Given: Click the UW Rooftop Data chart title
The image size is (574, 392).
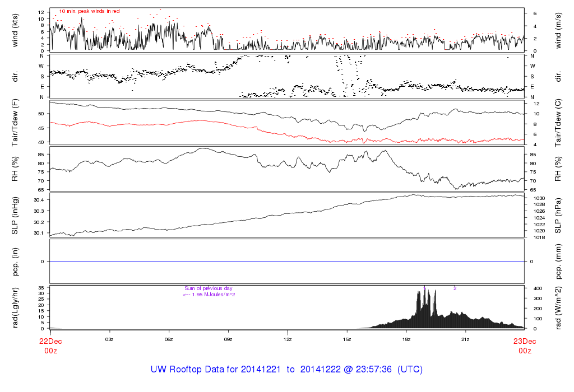Looking at the screenshot, I should tap(286, 370).
